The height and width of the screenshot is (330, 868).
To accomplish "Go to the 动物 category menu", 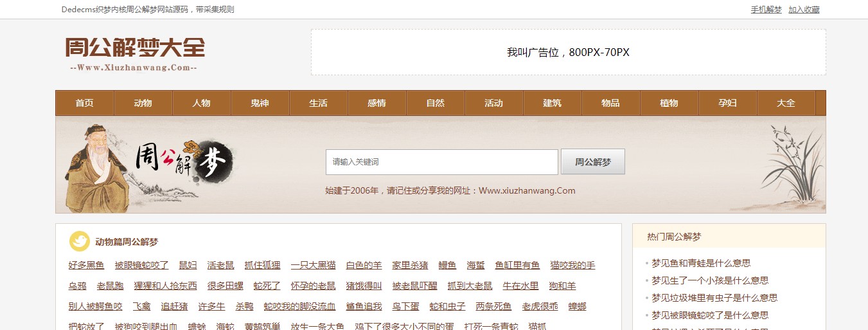I will (143, 103).
